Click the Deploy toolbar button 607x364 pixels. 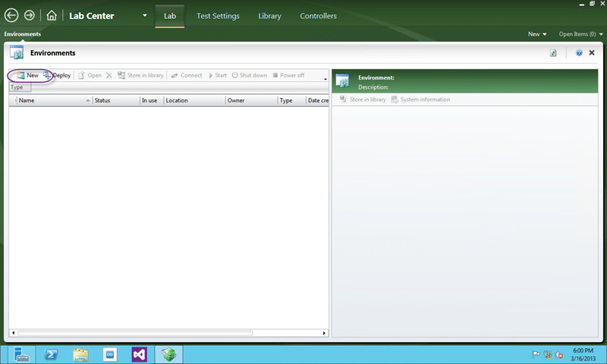point(58,75)
